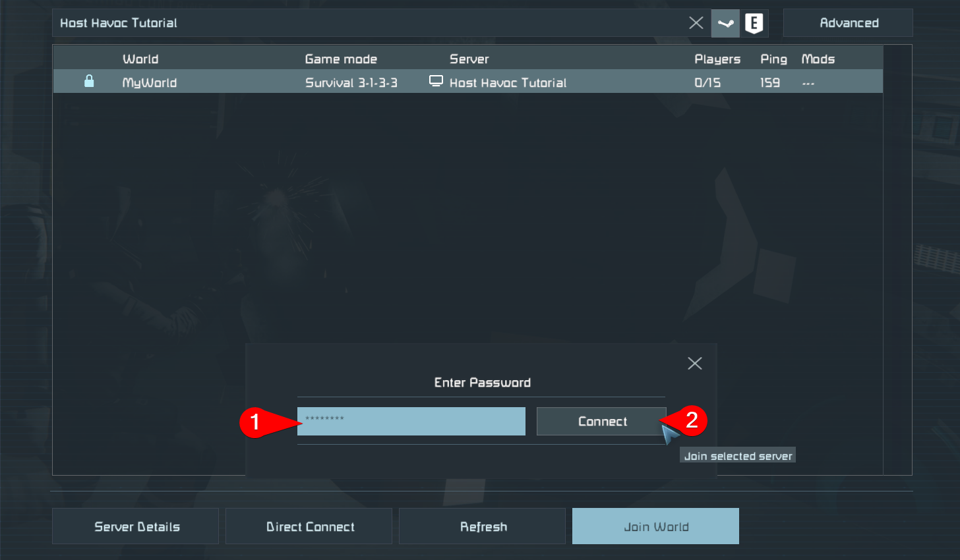Sort servers by Server column
Screen dimensions: 960x560
click(x=469, y=59)
